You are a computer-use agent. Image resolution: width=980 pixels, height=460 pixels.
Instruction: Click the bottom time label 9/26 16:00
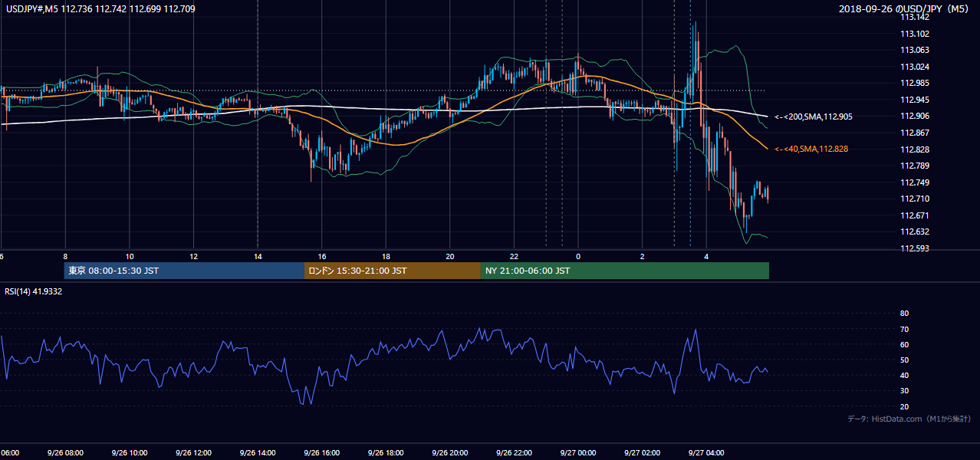coord(321,453)
